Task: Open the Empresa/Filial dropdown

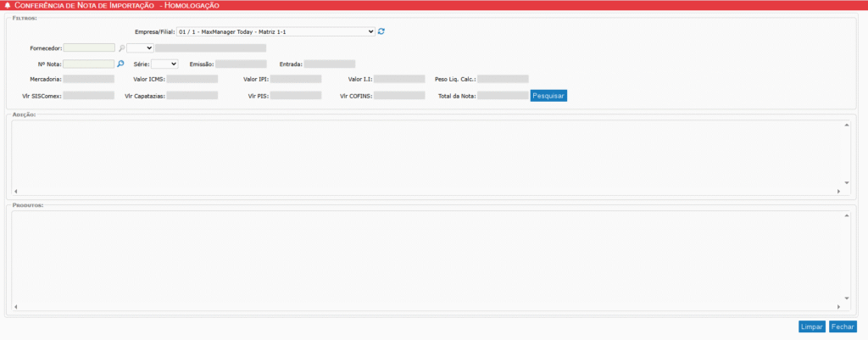Action: (x=275, y=31)
